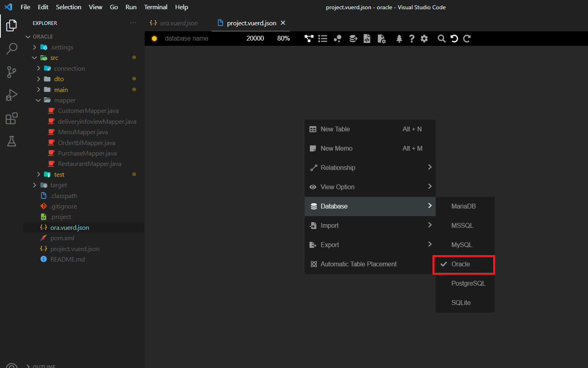This screenshot has height=368, width=588.
Task: Expand the .settings folder
Action: click(x=84, y=47)
